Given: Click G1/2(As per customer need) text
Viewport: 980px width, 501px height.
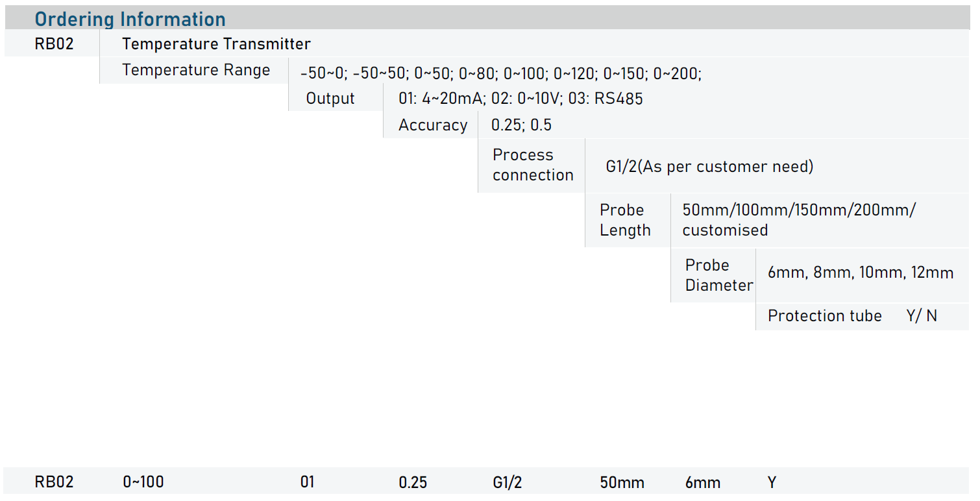Looking at the screenshot, I should (x=709, y=166).
